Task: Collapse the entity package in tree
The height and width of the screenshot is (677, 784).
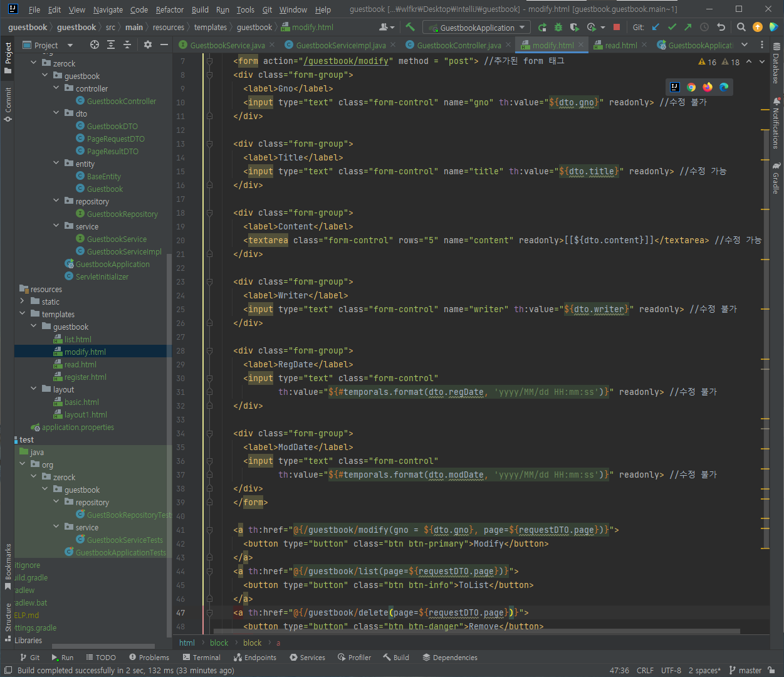Action: 56,164
